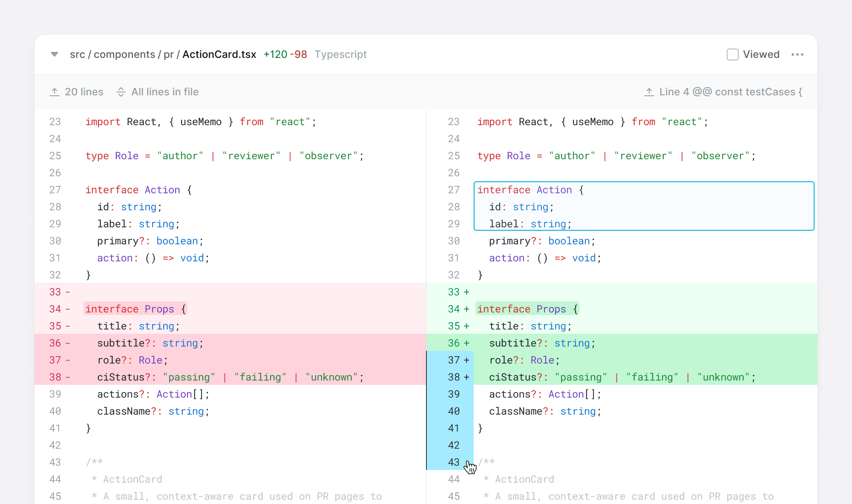Click added code "interface Props {"

click(x=528, y=309)
